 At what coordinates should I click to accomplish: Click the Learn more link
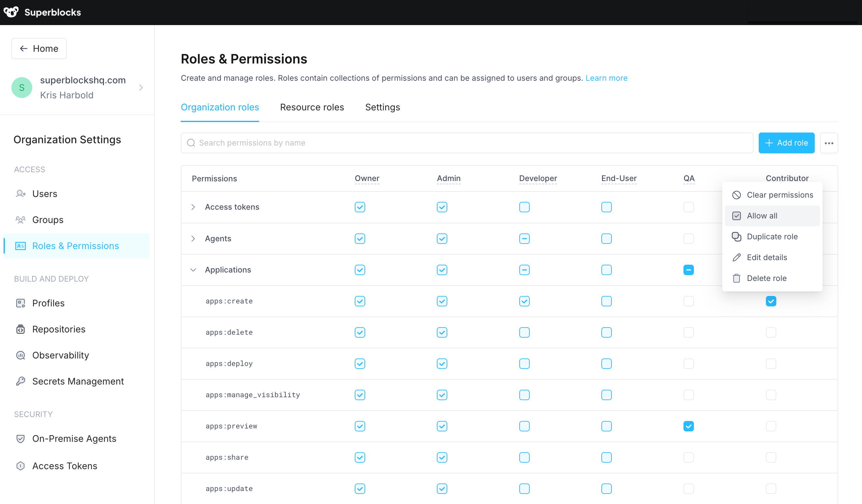606,78
